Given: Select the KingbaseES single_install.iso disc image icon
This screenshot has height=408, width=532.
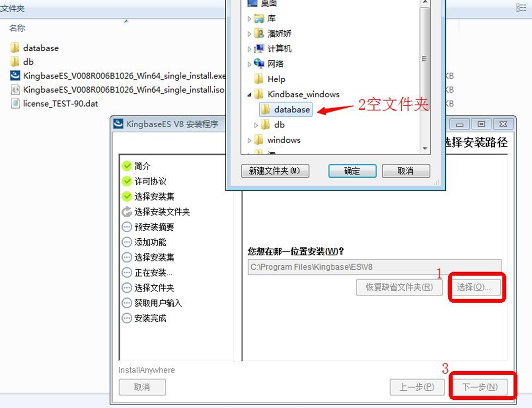Looking at the screenshot, I should (x=15, y=89).
